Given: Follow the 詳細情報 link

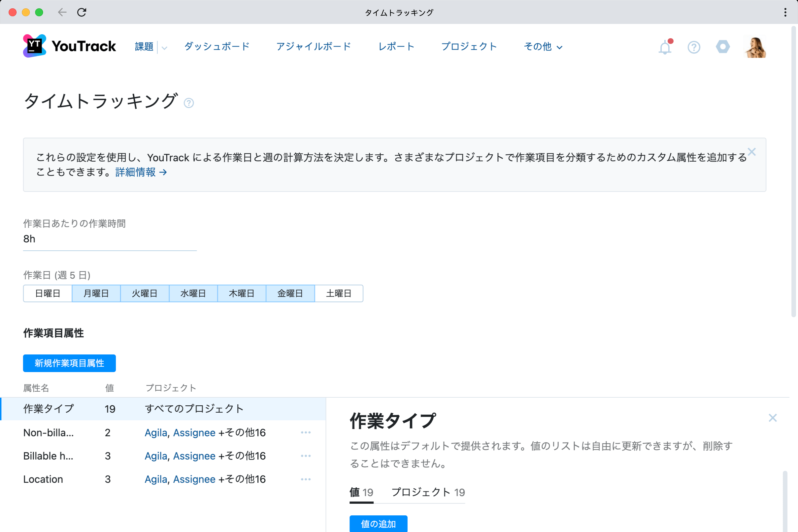Looking at the screenshot, I should (136, 172).
